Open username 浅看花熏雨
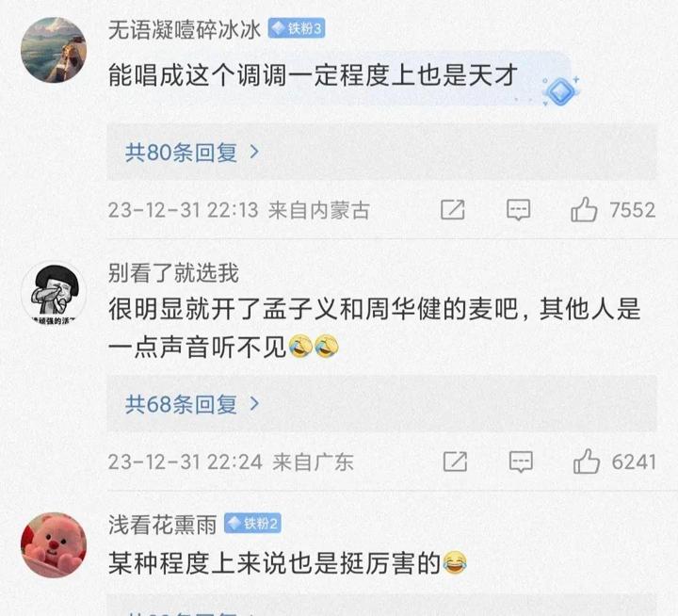Image resolution: width=678 pixels, height=616 pixels. point(163,525)
